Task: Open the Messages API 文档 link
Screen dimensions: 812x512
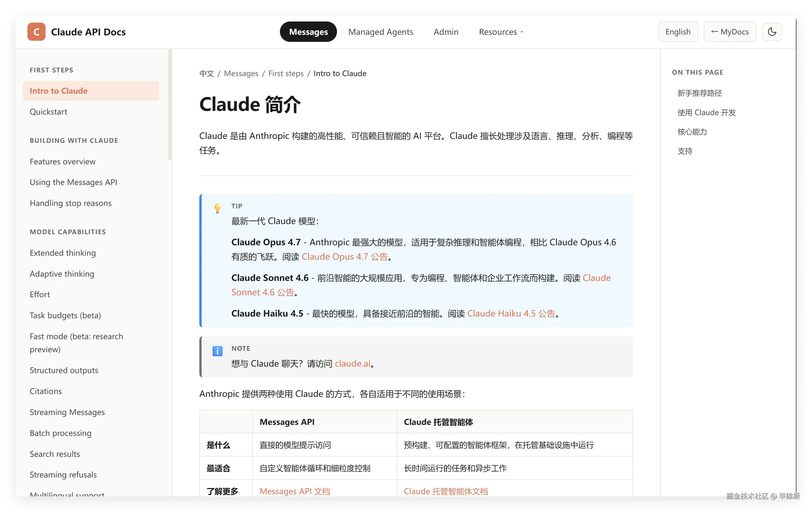Action: click(x=295, y=491)
